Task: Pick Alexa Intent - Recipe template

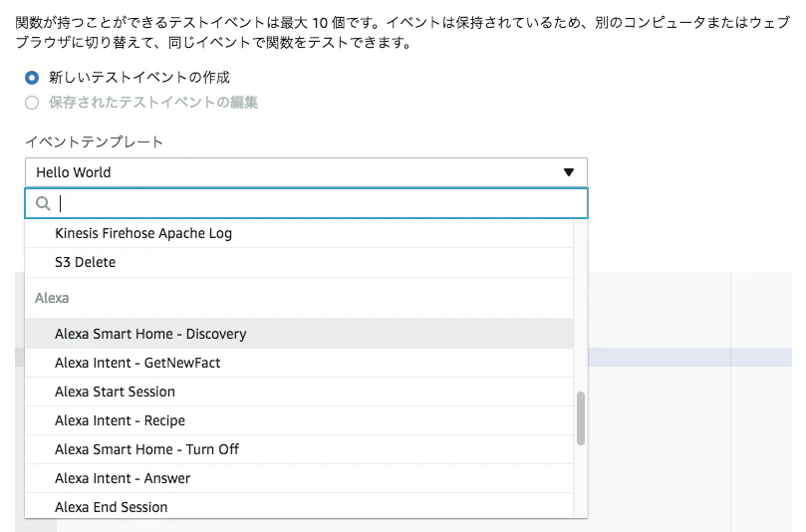Action: [x=299, y=420]
